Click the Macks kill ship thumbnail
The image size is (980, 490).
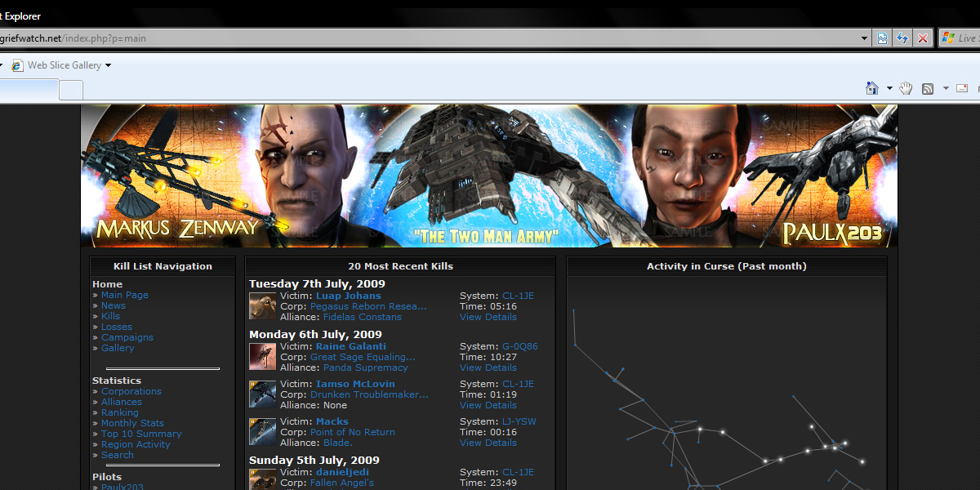tap(262, 432)
